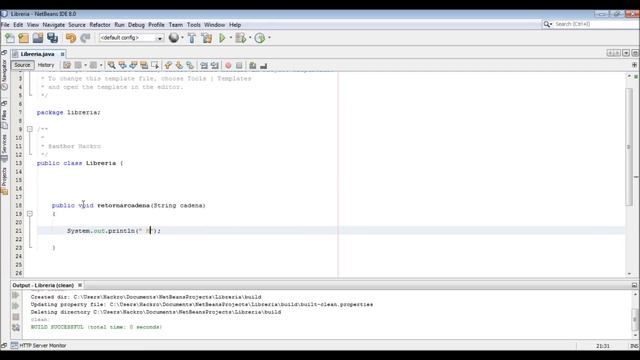Click the globe browser icon
The height and width of the screenshot is (360, 640).
point(174,38)
